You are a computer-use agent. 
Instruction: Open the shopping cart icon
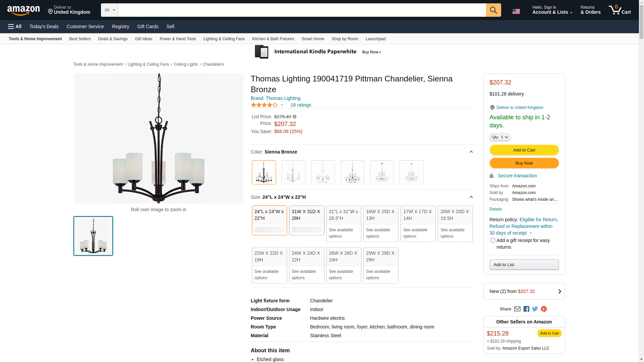[620, 10]
